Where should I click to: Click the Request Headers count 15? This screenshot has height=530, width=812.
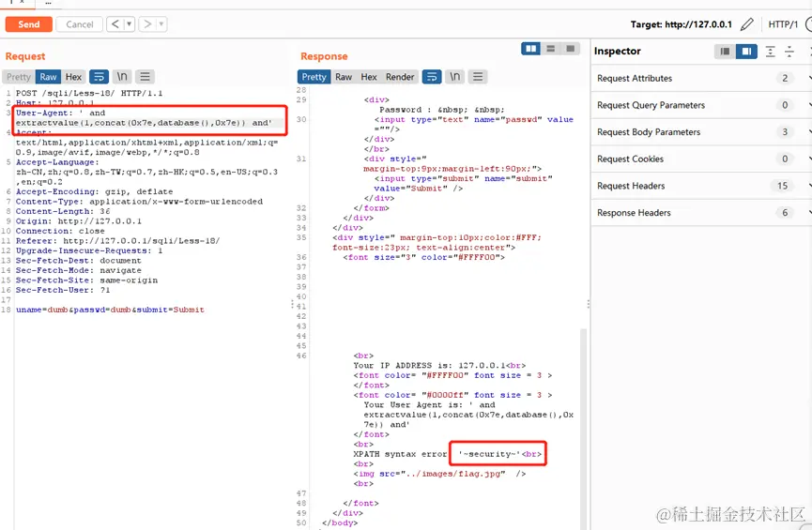[782, 186]
